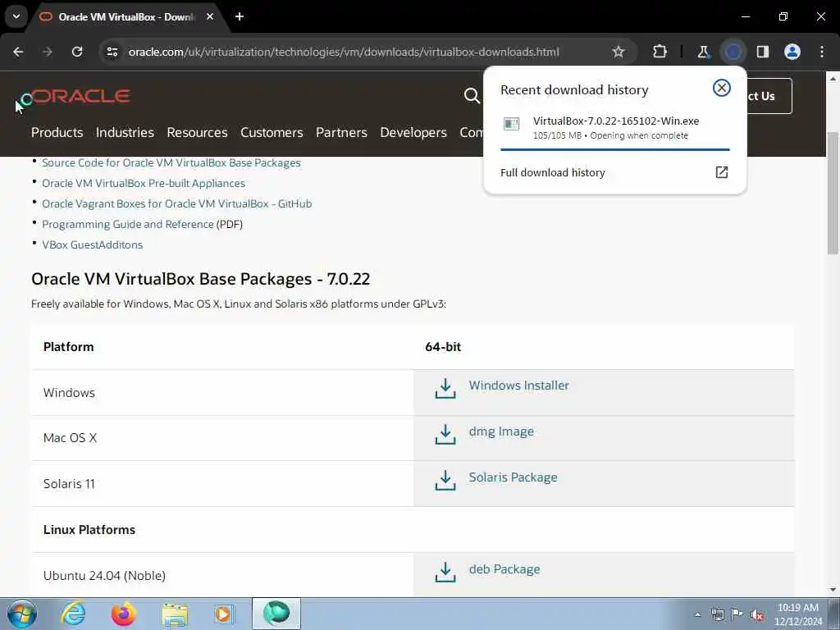Viewport: 840px width, 630px height.
Task: Open Windows Explorer folder on taskbar
Action: [x=175, y=614]
